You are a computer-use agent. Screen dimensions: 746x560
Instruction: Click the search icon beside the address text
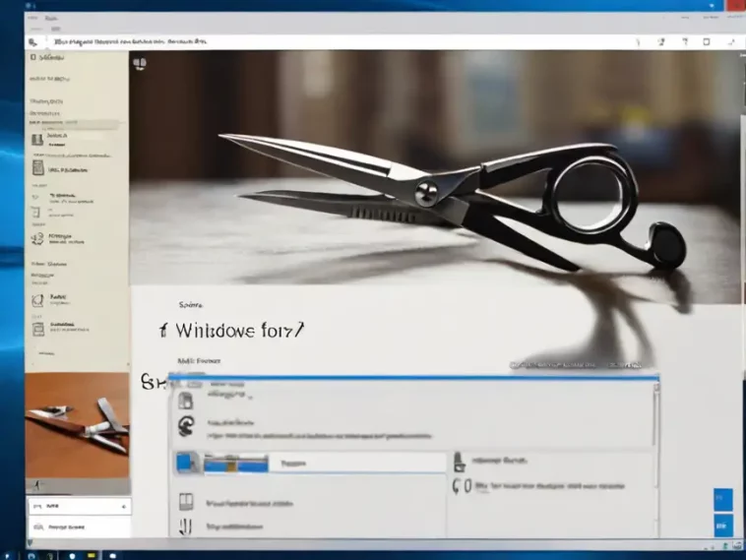[32, 42]
